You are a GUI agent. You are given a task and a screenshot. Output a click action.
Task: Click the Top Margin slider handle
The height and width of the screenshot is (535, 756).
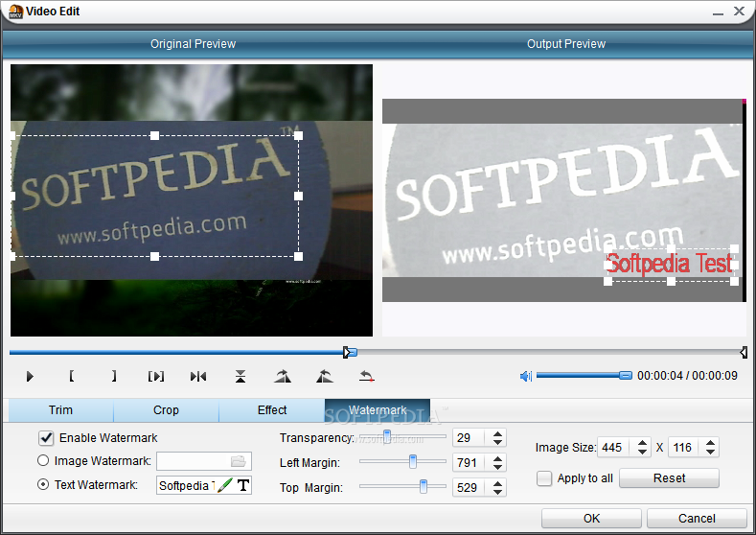[x=424, y=487]
